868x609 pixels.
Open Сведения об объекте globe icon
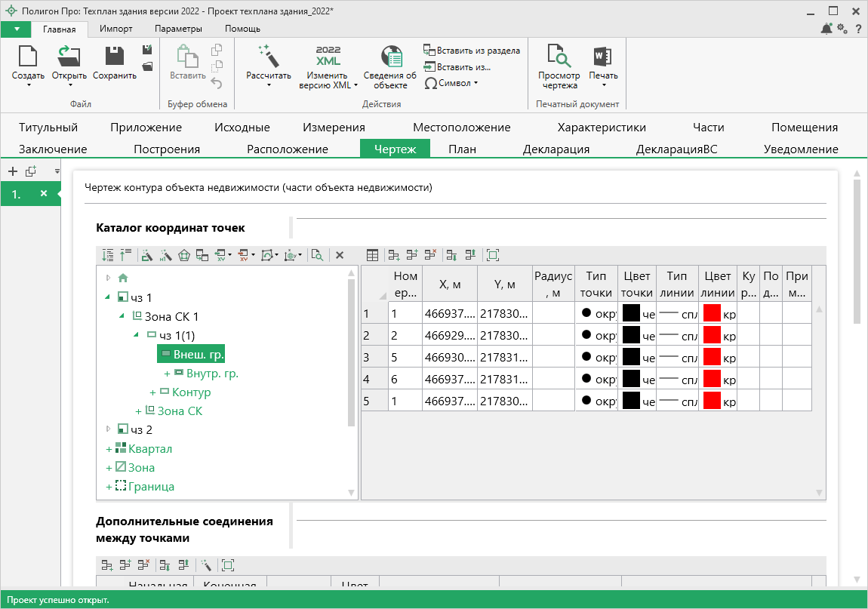tap(390, 57)
